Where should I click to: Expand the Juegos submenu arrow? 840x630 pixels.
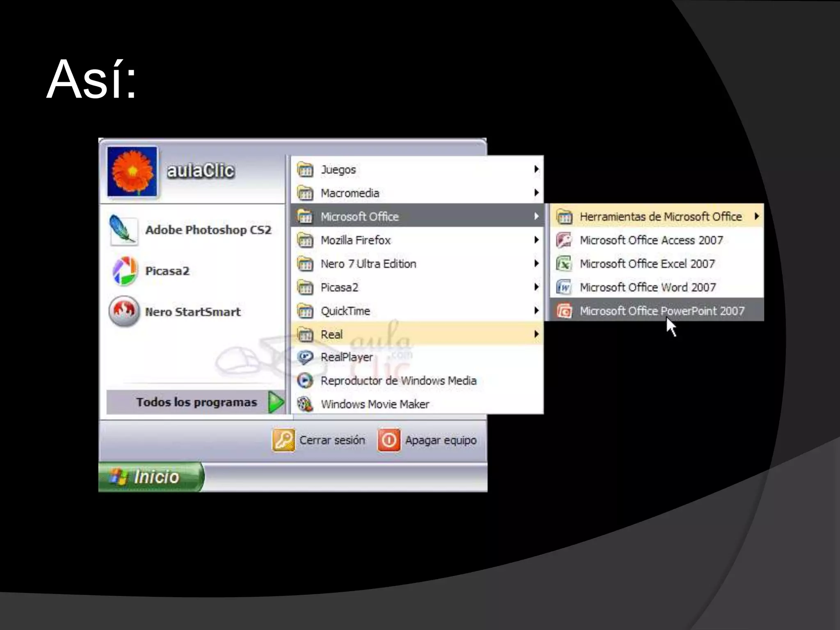click(536, 169)
